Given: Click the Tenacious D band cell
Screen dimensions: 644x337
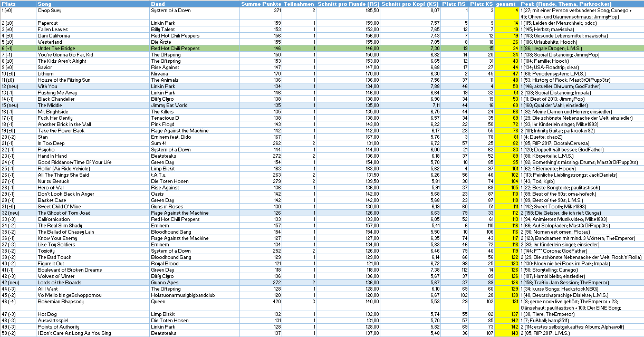Looking at the screenshot, I should point(194,118).
